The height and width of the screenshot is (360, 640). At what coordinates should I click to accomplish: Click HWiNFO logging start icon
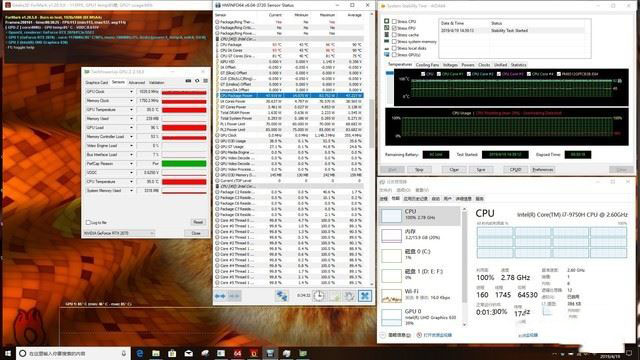(334, 296)
